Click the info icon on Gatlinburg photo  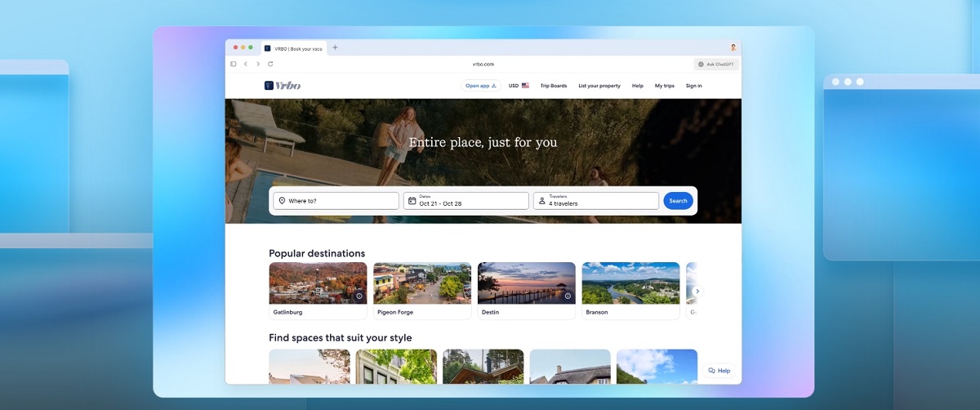click(x=359, y=296)
